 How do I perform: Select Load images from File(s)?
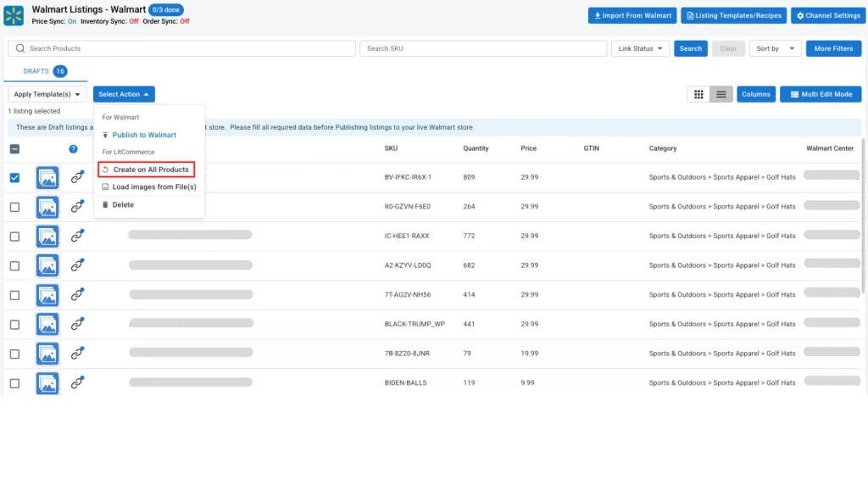click(149, 187)
